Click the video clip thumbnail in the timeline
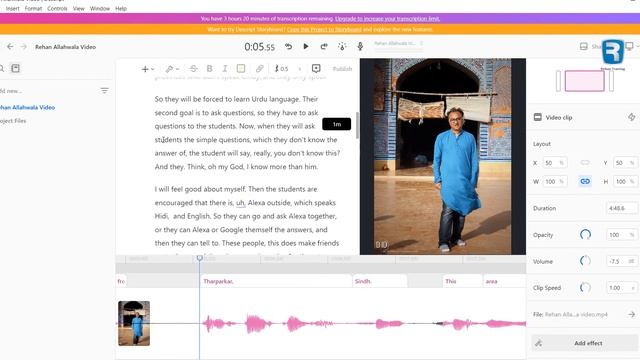Viewport: 640px width, 360px height. tap(134, 323)
